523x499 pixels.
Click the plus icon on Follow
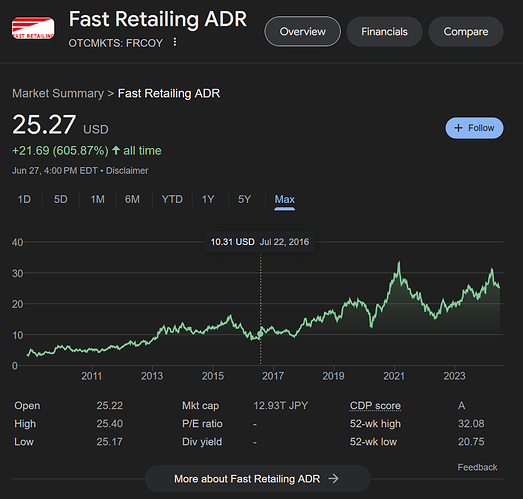coord(459,128)
